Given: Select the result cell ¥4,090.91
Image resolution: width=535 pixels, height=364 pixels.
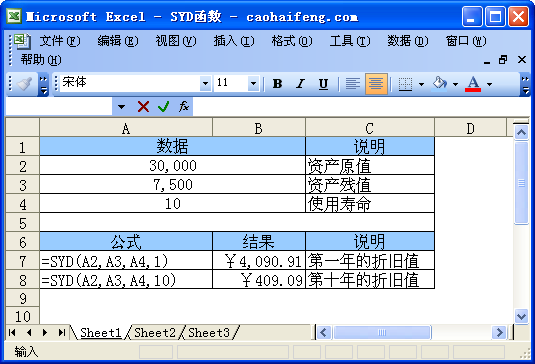Looking at the screenshot, I should tap(259, 261).
